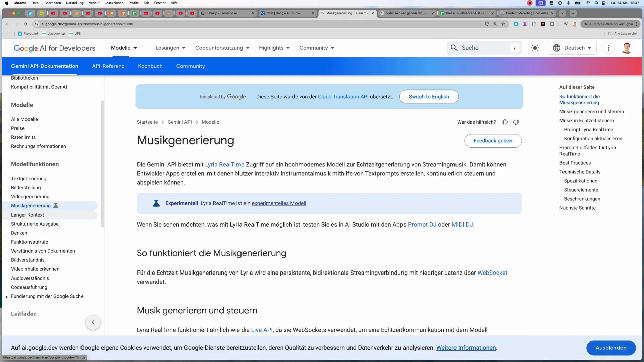Click the browser address bar URL
This screenshot has height=362, width=644.
point(87,24)
